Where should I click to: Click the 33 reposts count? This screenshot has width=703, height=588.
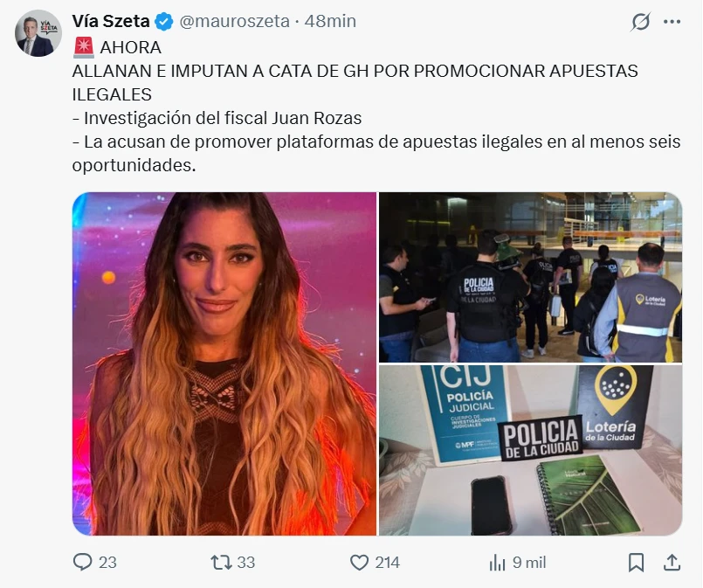(x=245, y=563)
